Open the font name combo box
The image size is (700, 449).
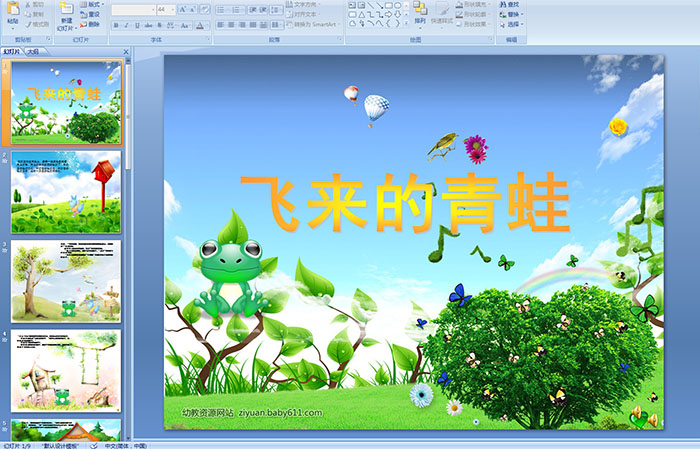pyautogui.click(x=133, y=10)
